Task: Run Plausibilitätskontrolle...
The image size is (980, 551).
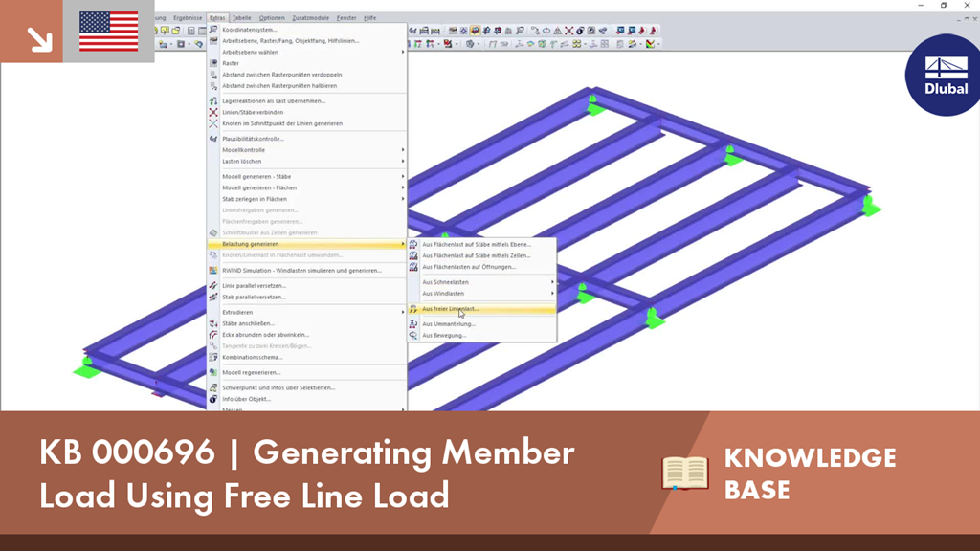Action: (x=306, y=139)
